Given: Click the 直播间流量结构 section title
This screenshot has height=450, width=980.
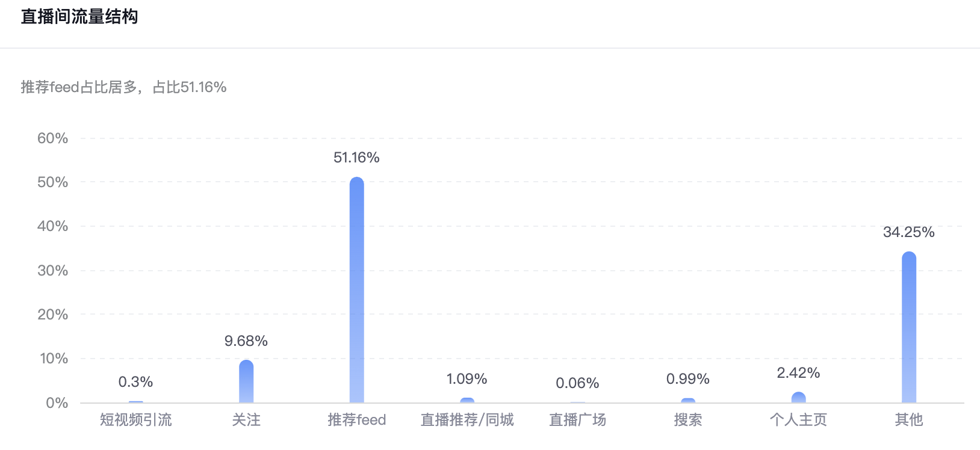Looking at the screenshot, I should point(79,17).
